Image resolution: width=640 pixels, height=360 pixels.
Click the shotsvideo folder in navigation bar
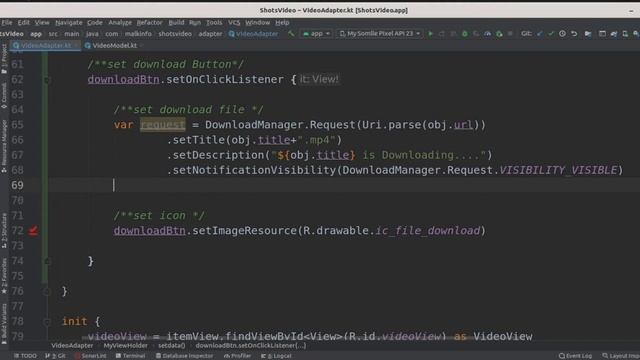[x=175, y=34]
